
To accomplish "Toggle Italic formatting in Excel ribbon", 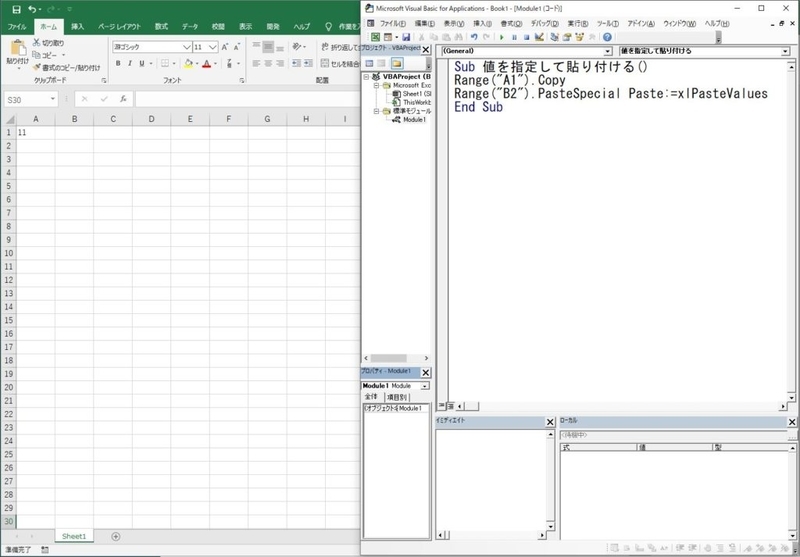I will coord(130,63).
